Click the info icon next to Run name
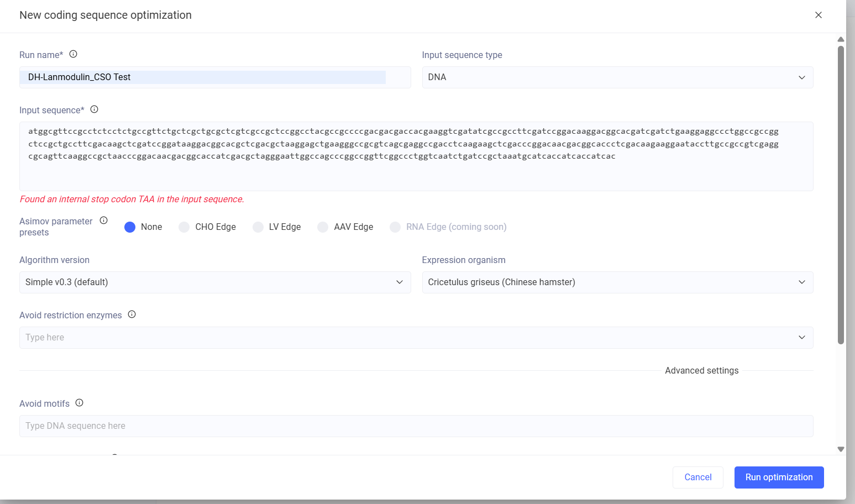This screenshot has width=855, height=504. (73, 54)
